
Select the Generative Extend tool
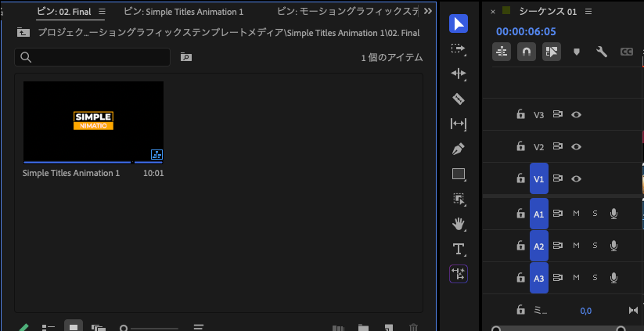(459, 274)
